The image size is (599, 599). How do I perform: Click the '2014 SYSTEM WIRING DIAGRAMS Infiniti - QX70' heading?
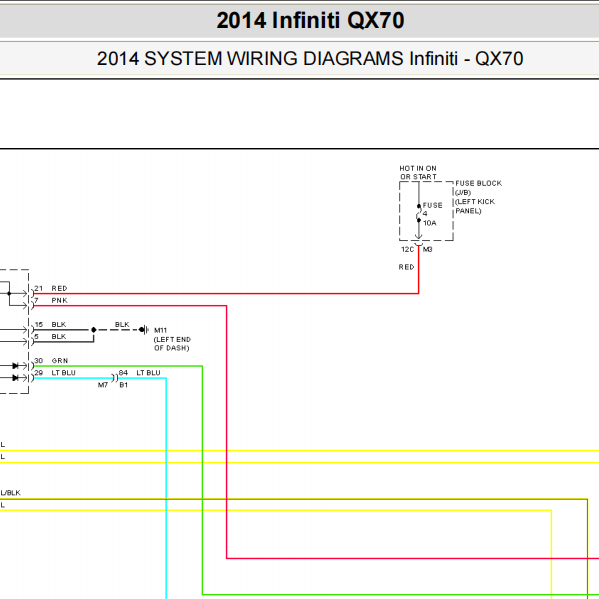(x=310, y=58)
